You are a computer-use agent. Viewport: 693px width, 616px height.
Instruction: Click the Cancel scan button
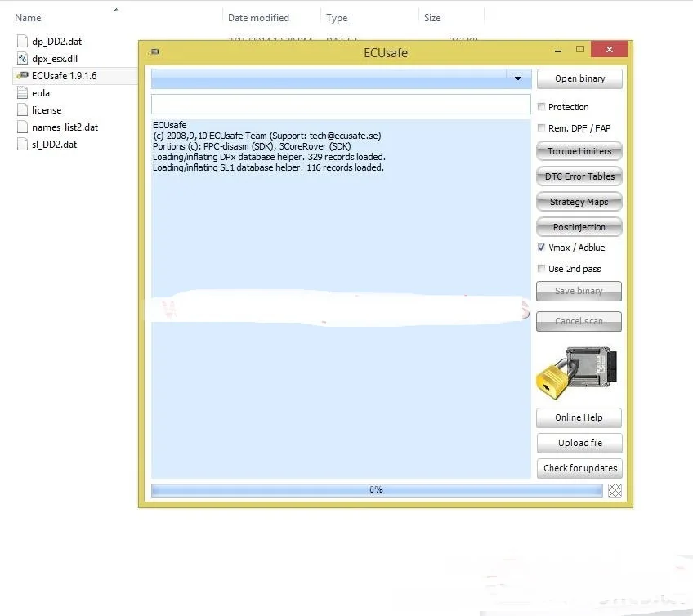click(579, 321)
